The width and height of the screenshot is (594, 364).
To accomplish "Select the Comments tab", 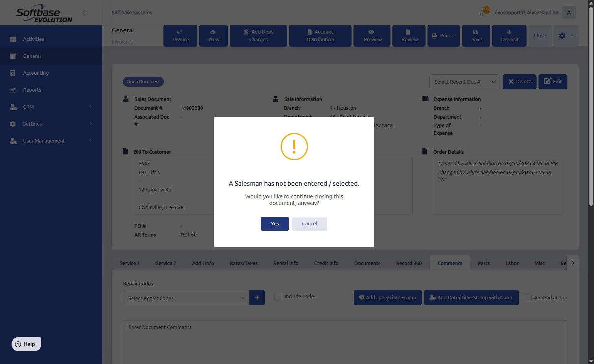I will tap(450, 263).
